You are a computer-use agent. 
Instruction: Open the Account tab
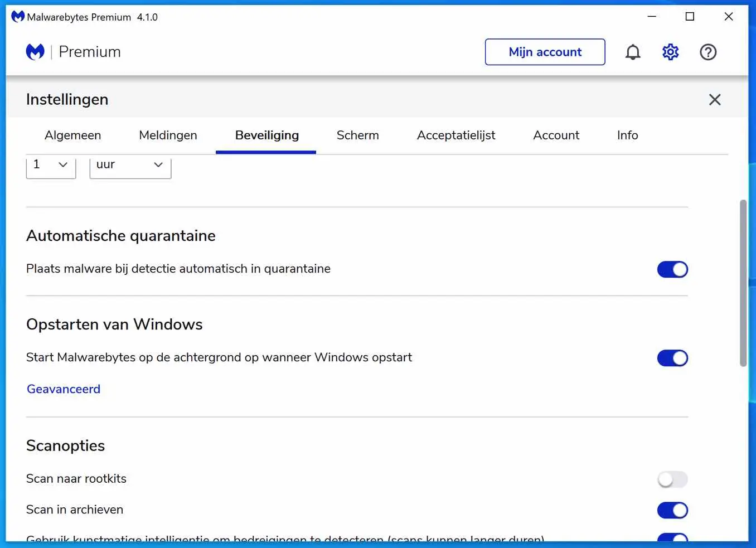[x=556, y=135]
